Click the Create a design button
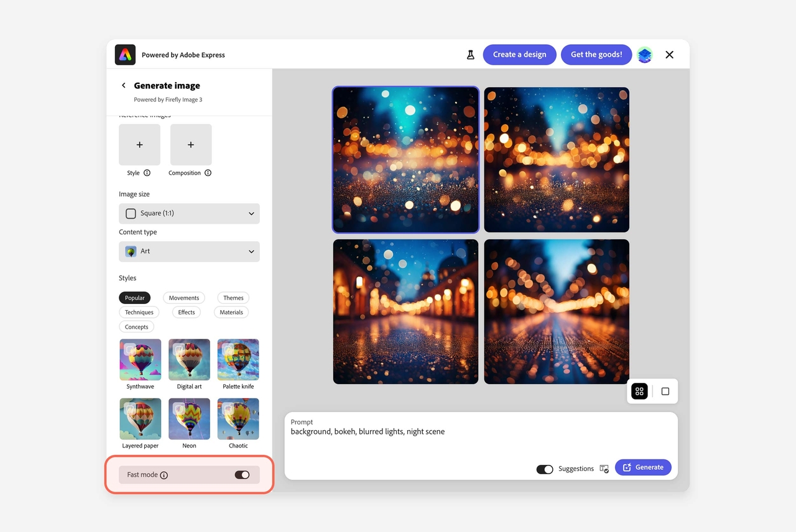 pos(519,55)
